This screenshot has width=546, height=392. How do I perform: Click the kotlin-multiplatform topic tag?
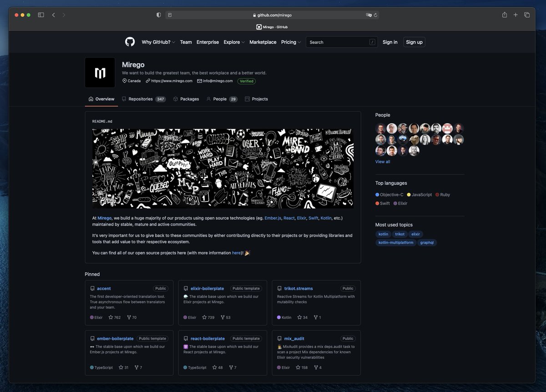(x=396, y=243)
